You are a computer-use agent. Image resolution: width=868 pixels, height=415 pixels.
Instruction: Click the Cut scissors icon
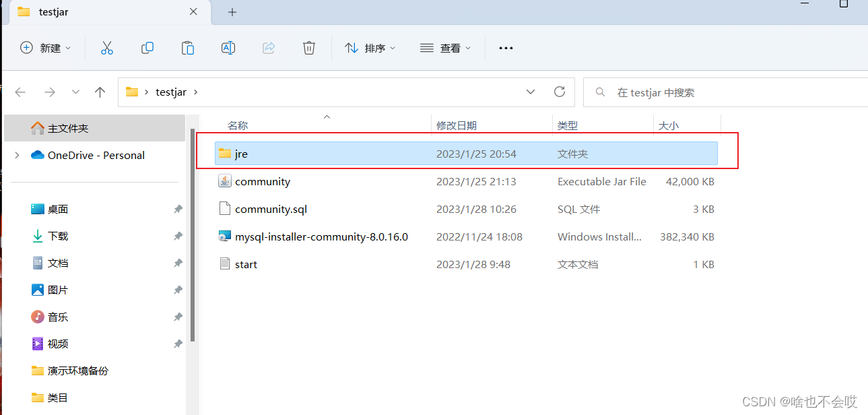point(107,48)
